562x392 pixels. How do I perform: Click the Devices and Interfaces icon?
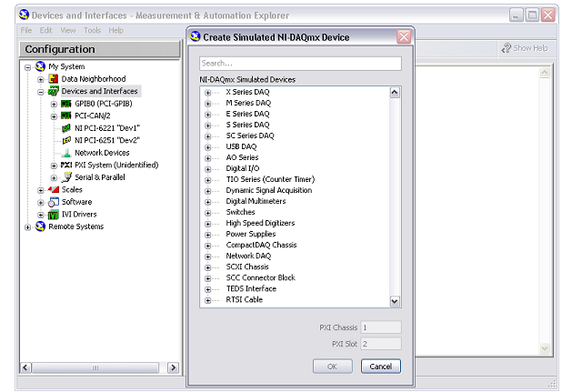(x=54, y=91)
